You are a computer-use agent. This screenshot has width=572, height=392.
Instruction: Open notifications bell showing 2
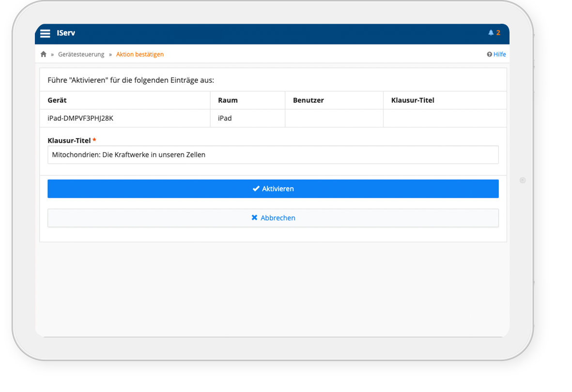495,33
